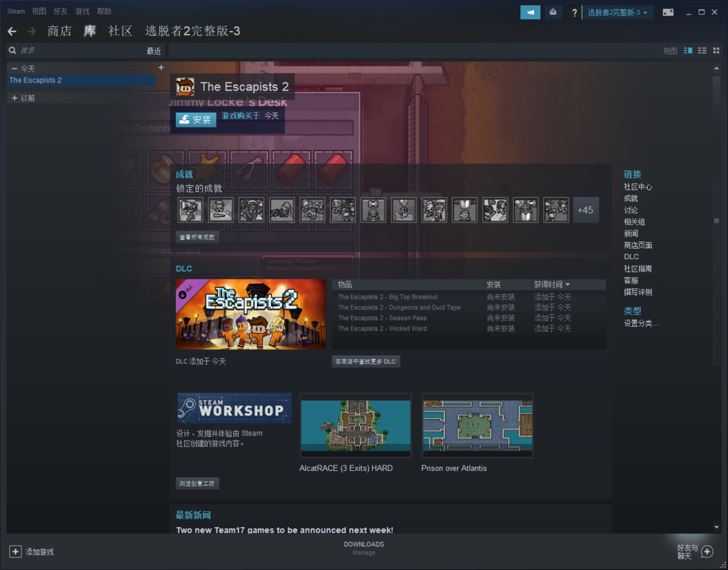Switch to list view layout
The width and height of the screenshot is (728, 570).
click(702, 51)
